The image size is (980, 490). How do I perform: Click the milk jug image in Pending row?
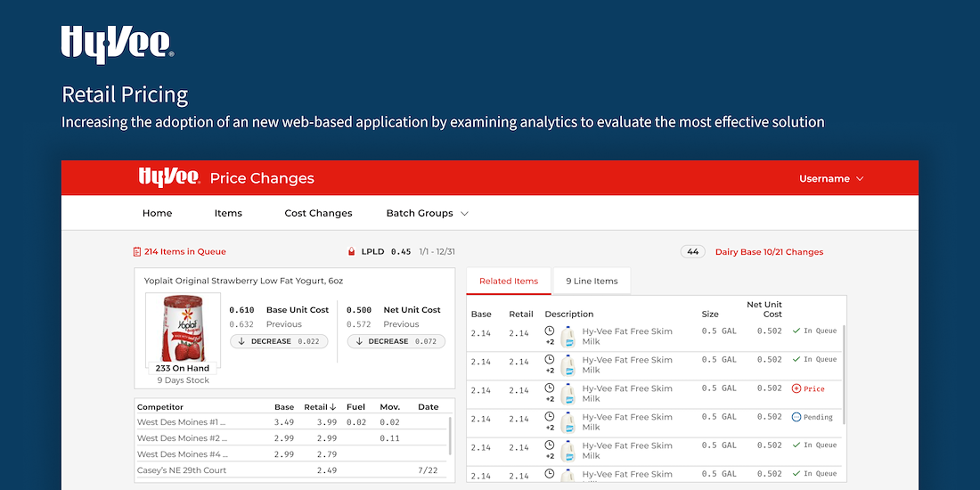click(568, 422)
